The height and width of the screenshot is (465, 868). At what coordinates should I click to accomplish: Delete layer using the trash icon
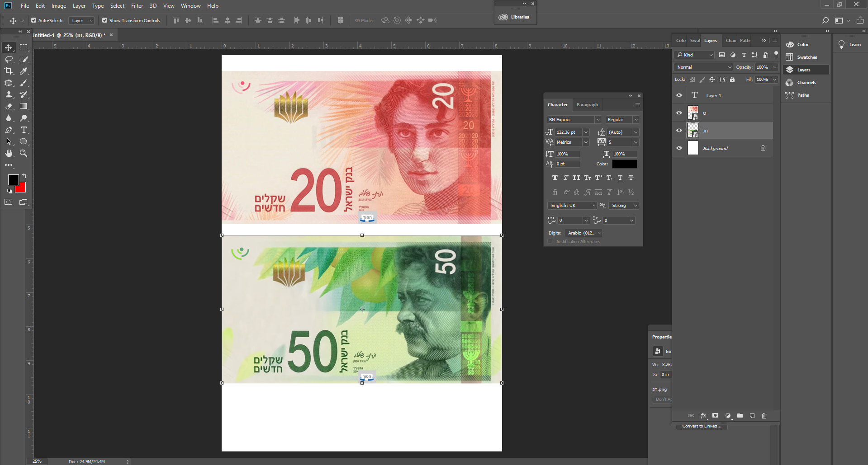tap(764, 416)
